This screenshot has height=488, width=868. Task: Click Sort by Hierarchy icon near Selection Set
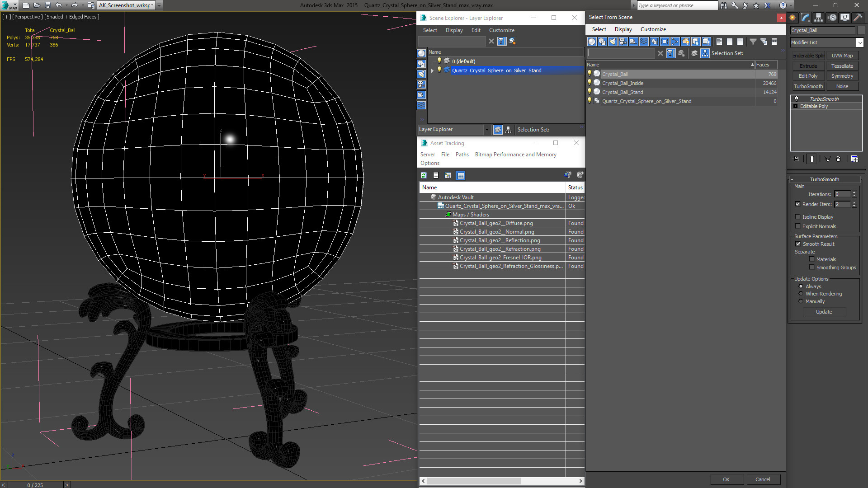(x=705, y=53)
